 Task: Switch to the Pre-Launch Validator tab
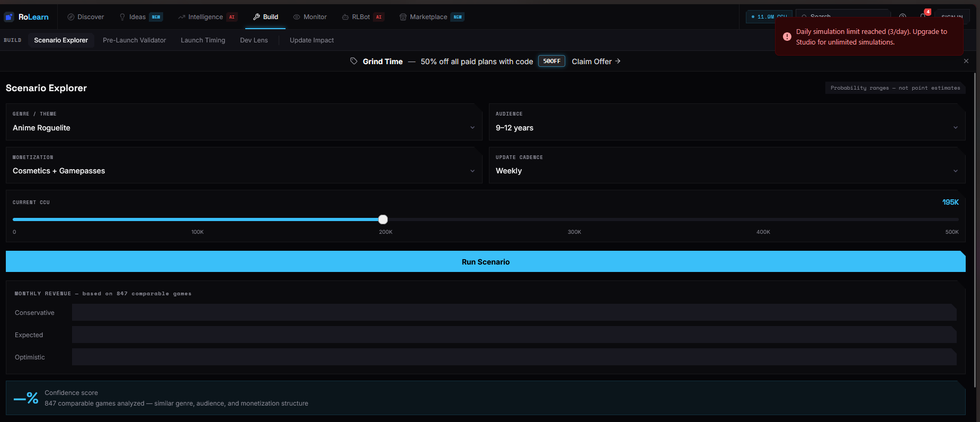[x=135, y=40]
